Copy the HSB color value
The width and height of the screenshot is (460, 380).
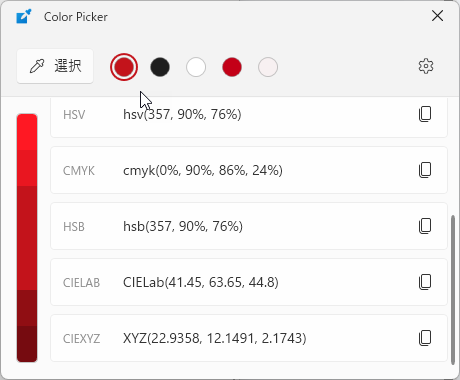[x=425, y=226]
